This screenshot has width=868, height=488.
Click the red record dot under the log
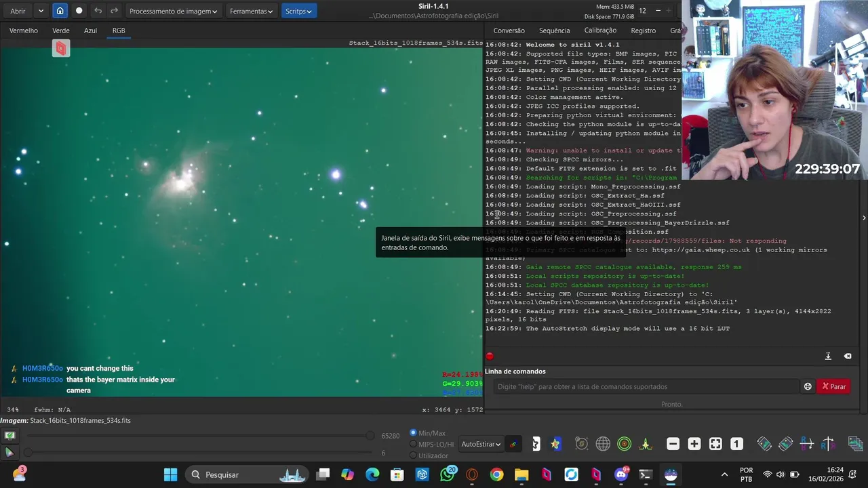click(490, 356)
